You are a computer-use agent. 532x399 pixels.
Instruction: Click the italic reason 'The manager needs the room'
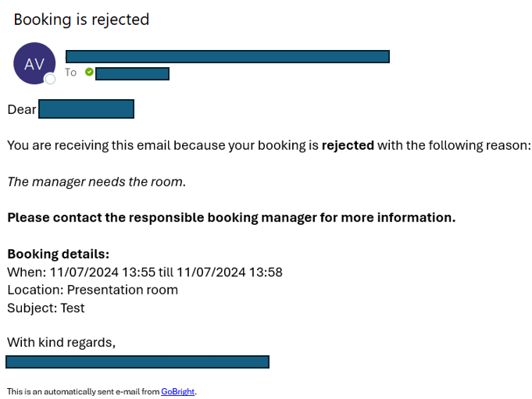pos(96,182)
